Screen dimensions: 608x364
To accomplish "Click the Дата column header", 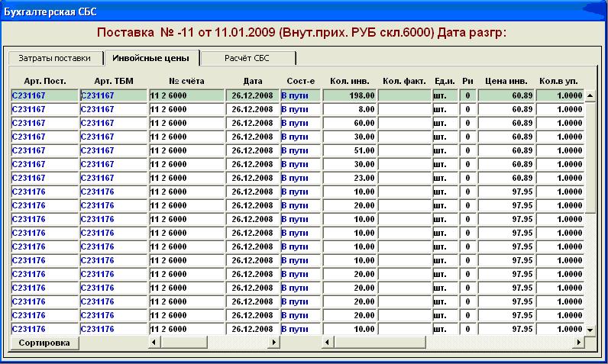I will pyautogui.click(x=252, y=82).
